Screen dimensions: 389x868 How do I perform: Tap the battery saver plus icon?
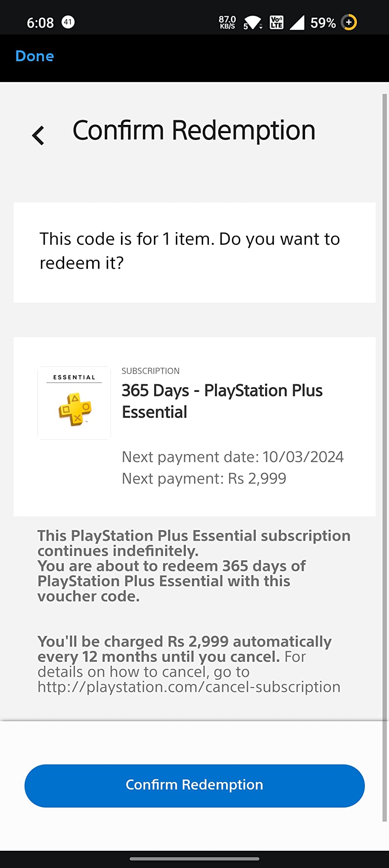348,23
